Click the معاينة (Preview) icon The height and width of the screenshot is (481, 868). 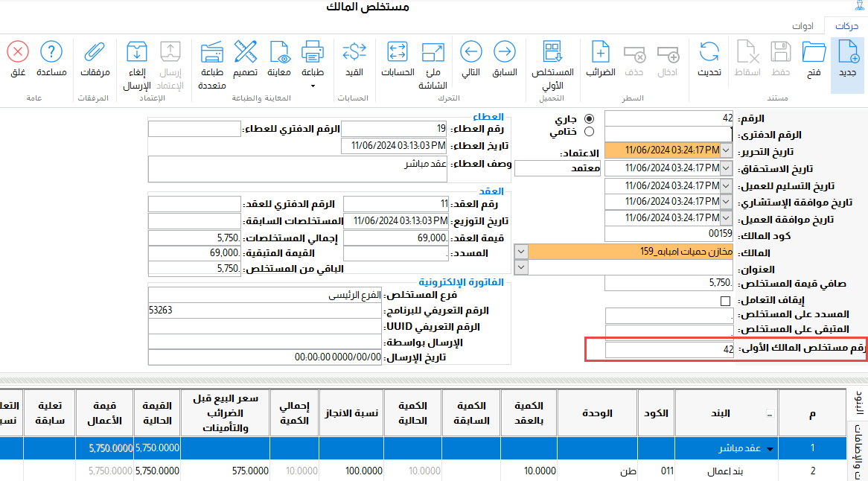[278, 53]
